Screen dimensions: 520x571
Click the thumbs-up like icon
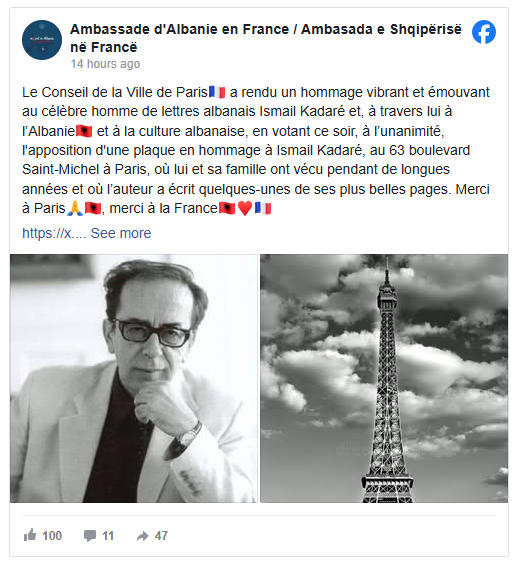coord(30,535)
